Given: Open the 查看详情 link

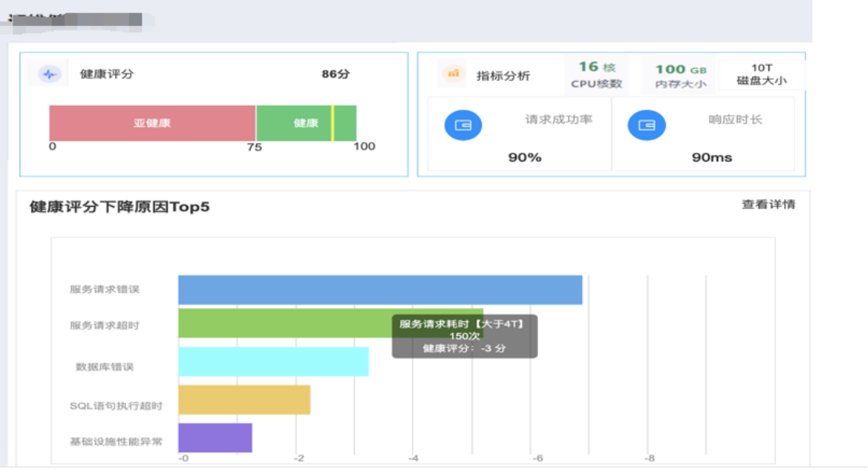Looking at the screenshot, I should [x=768, y=204].
